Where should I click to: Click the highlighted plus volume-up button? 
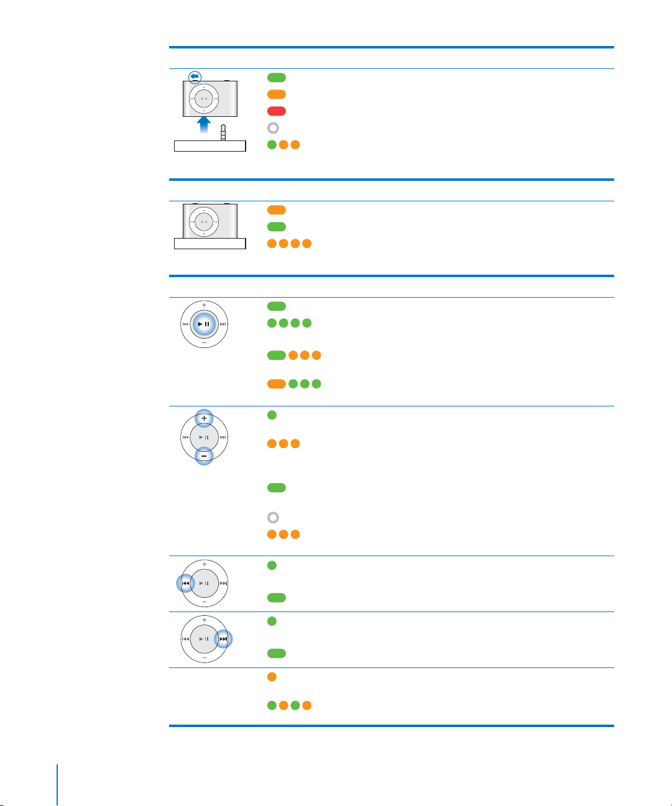pos(204,418)
